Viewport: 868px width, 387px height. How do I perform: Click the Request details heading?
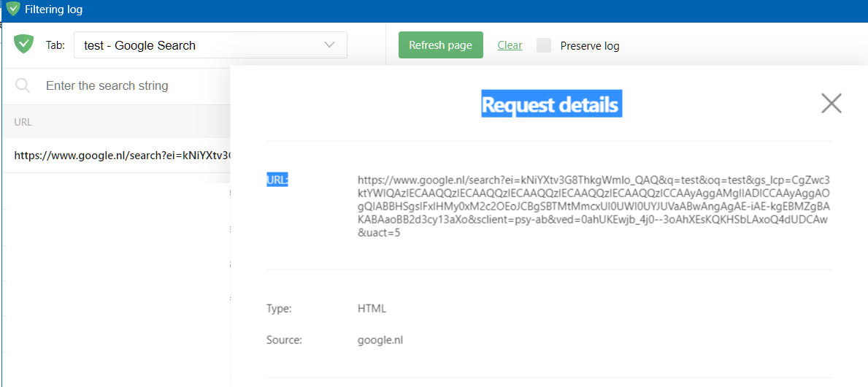click(x=550, y=105)
